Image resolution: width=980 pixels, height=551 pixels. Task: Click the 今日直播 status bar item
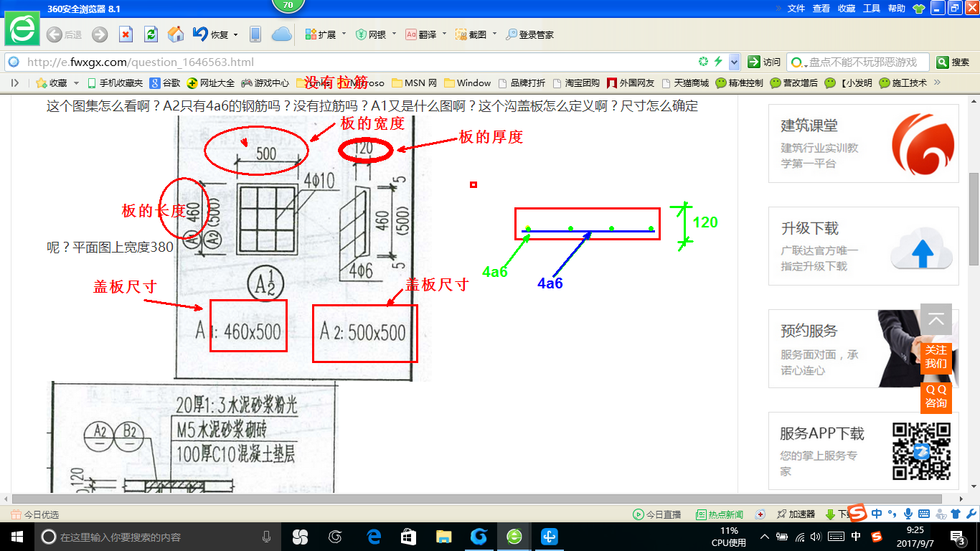point(656,514)
